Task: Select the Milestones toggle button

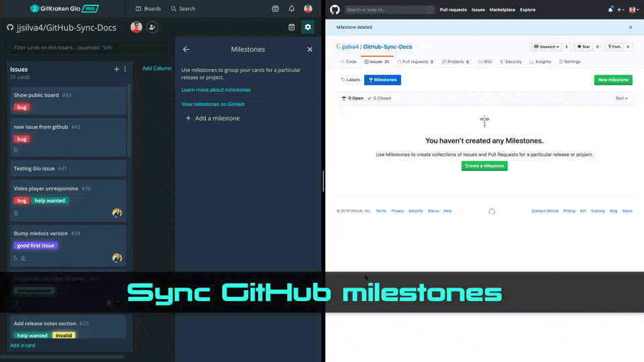Action: (382, 80)
